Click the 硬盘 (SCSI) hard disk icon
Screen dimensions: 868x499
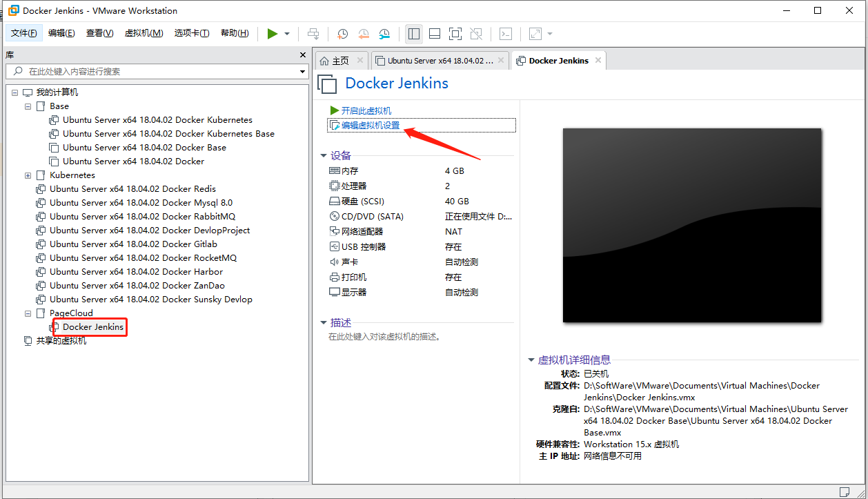tap(335, 202)
